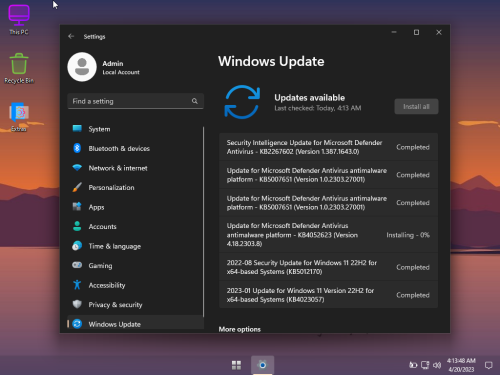Click the Apps icon in sidebar
The height and width of the screenshot is (375, 500).
77,207
